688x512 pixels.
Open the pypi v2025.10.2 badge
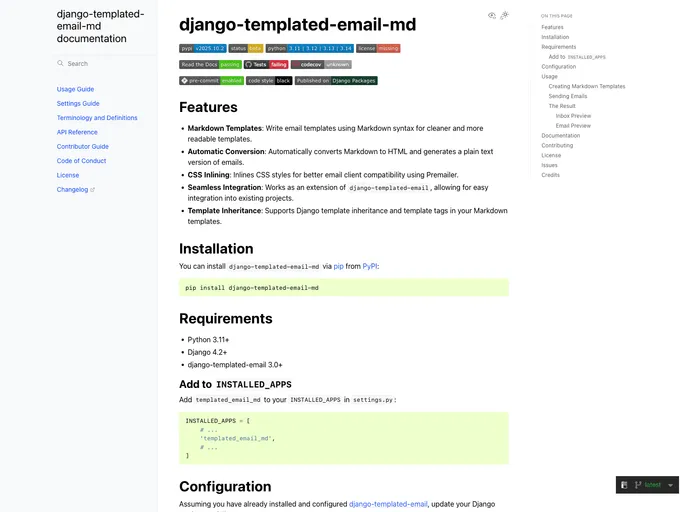pos(203,48)
